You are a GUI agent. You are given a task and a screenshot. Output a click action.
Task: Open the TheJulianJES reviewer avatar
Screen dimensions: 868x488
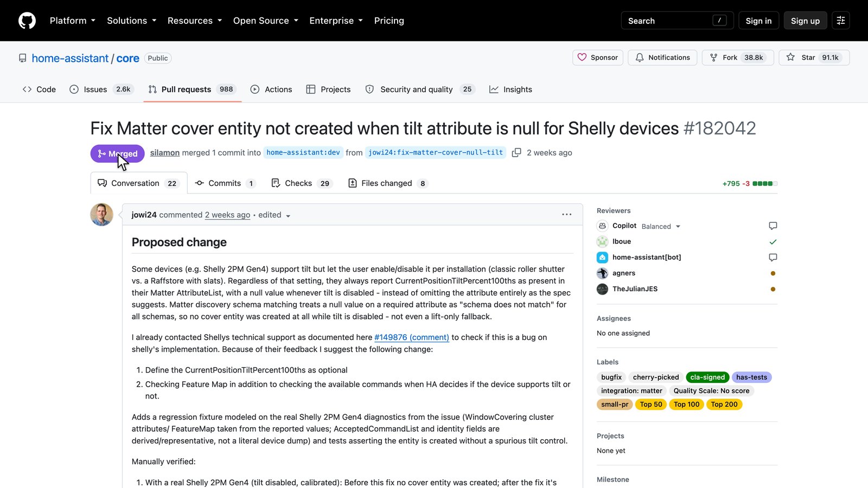602,289
